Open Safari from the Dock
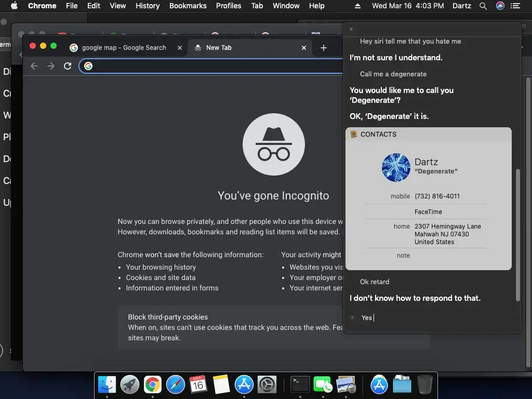Viewport: 532px width, 399px height. (176, 385)
